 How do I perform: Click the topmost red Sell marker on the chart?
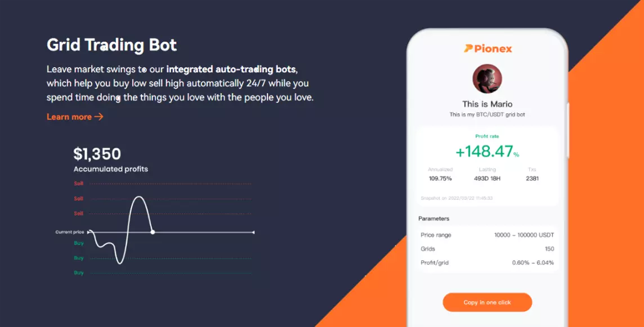[77, 183]
